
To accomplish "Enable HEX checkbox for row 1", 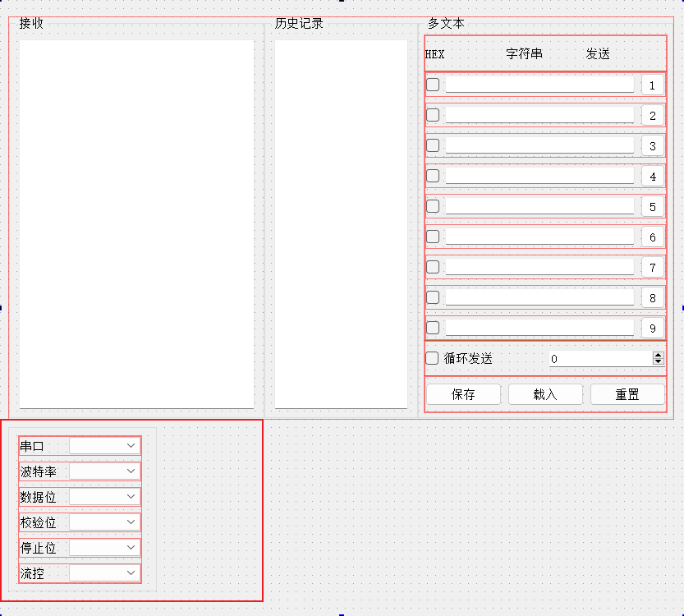I will pyautogui.click(x=433, y=85).
